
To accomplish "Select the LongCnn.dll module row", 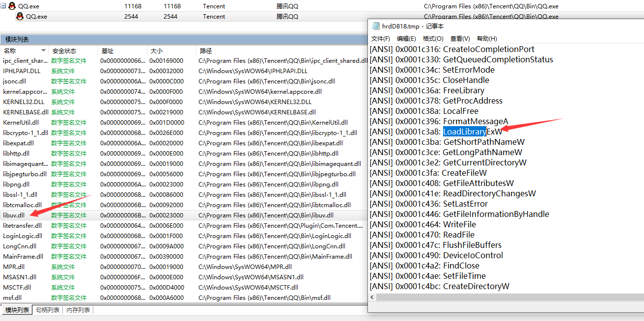I will pyautogui.click(x=184, y=246).
